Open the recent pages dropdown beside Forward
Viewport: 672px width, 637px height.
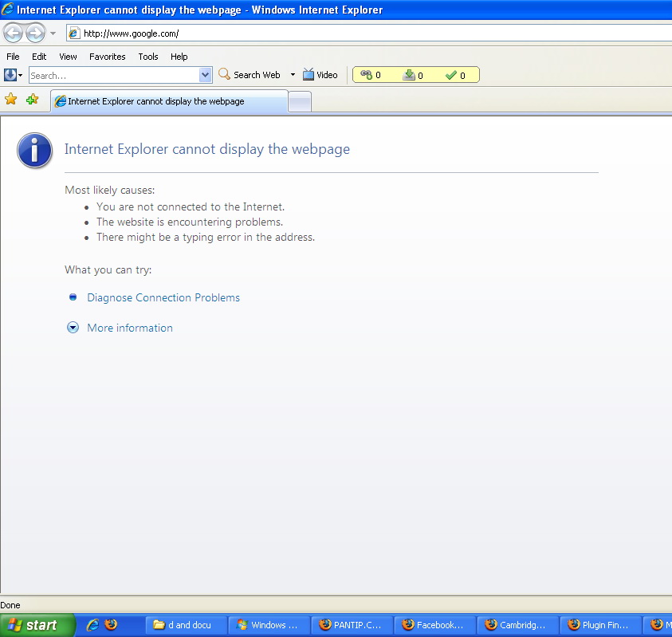[53, 33]
